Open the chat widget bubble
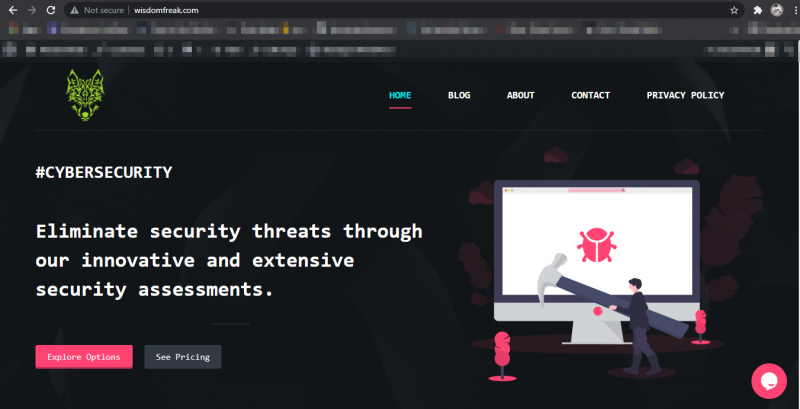The height and width of the screenshot is (409, 800). [769, 380]
